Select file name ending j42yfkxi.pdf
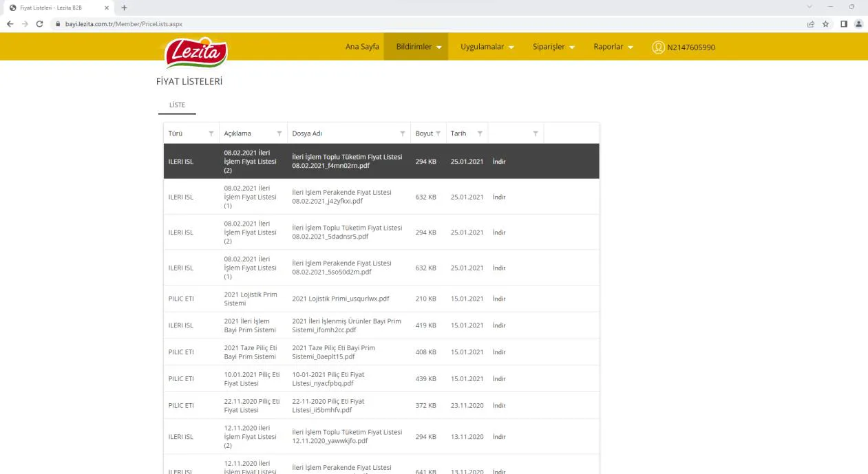Image resolution: width=868 pixels, height=474 pixels. [342, 197]
